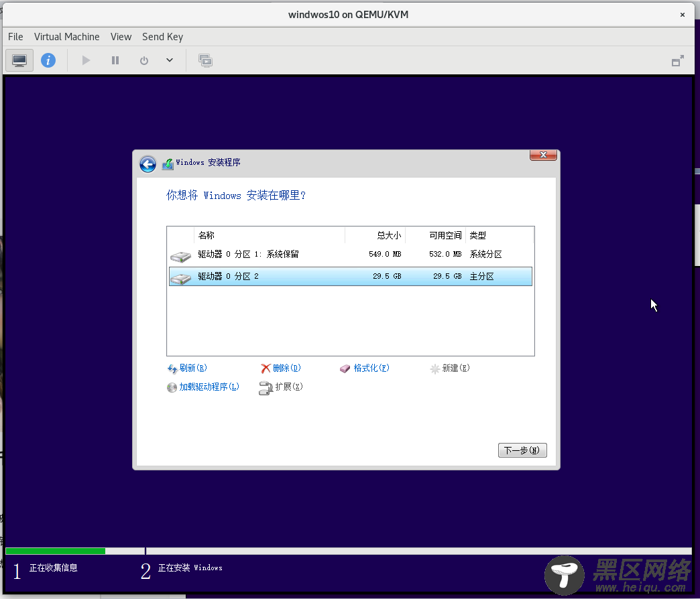700x599 pixels.
Task: Click the 29.5 GB total size cell
Action: [387, 277]
